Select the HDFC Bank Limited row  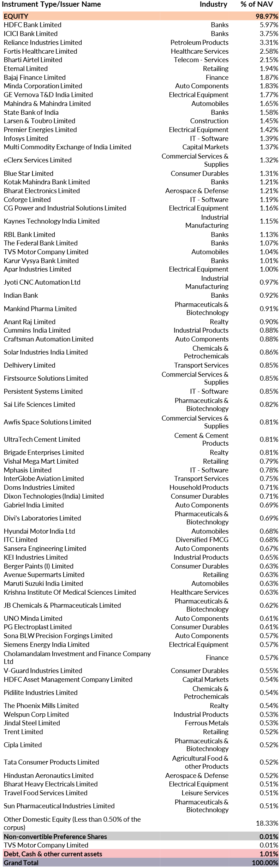32,25
